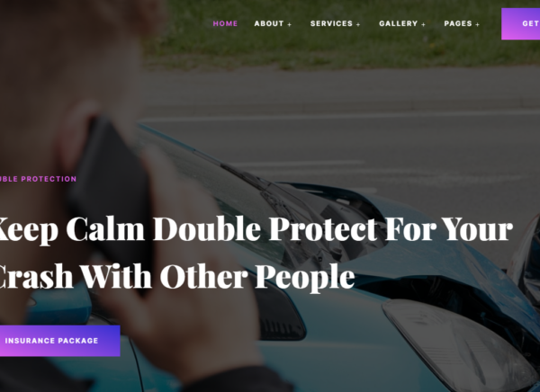
Task: Click the word 'People' in the headline
Action: point(305,278)
